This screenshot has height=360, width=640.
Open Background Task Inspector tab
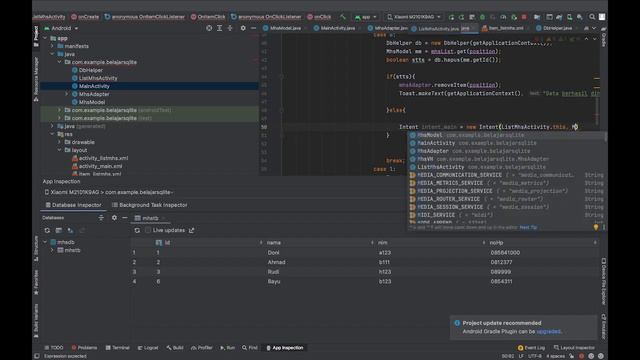click(149, 205)
